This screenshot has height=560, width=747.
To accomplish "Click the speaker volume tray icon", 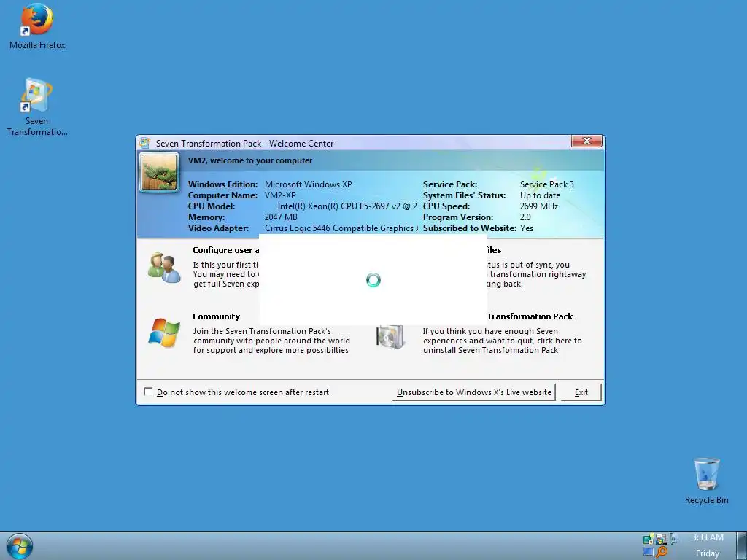I will pyautogui.click(x=674, y=539).
